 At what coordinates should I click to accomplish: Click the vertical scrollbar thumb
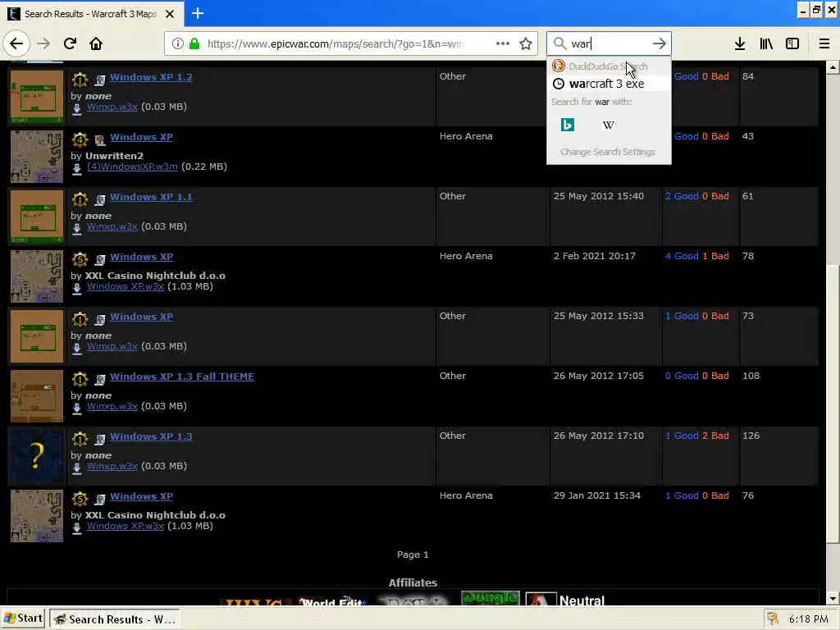coord(833,404)
